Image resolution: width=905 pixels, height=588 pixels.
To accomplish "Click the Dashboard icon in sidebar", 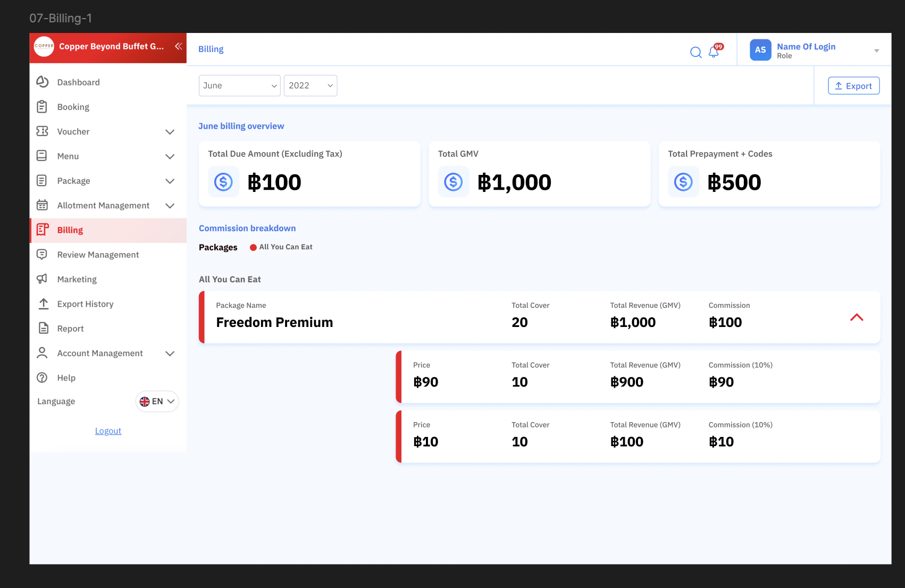I will (x=43, y=82).
